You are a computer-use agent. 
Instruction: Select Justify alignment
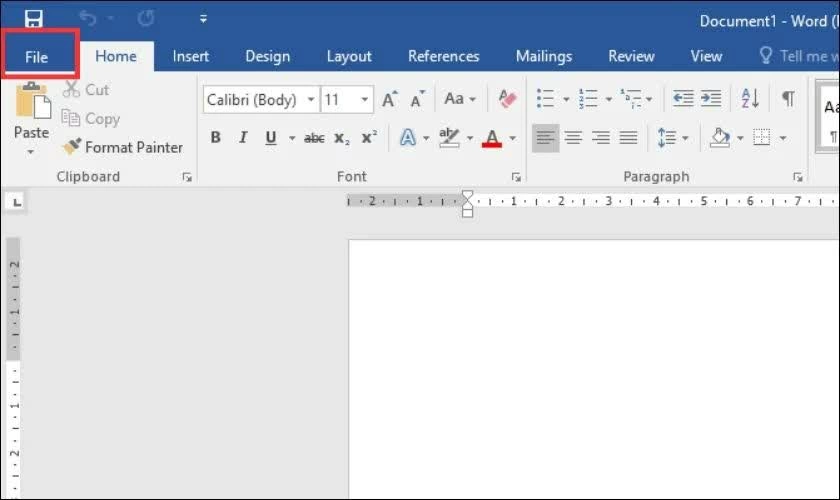tap(628, 138)
